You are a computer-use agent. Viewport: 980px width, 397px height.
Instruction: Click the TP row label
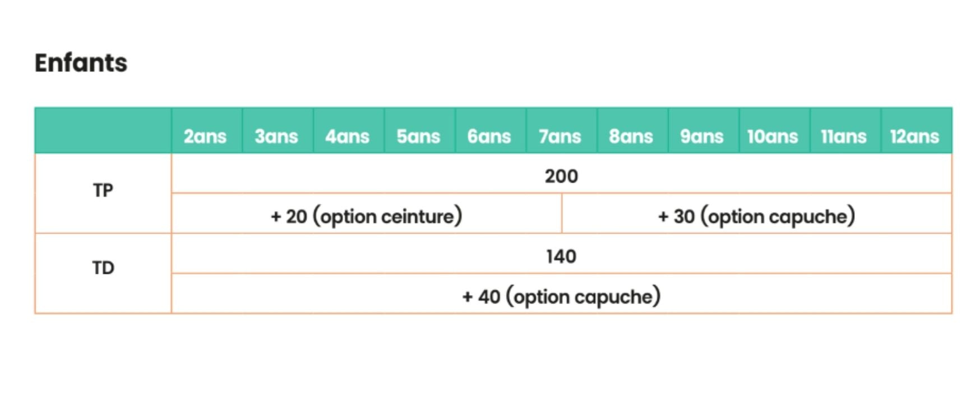103,191
